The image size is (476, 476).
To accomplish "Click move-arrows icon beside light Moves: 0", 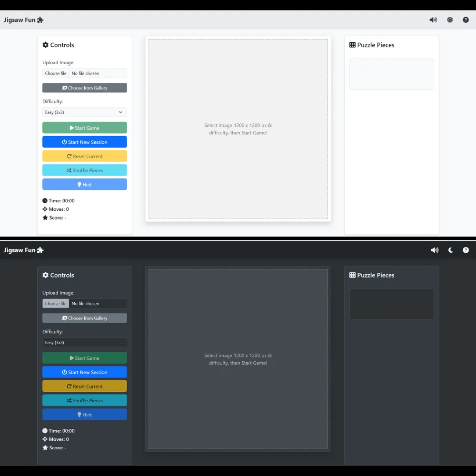I will pos(45,209).
